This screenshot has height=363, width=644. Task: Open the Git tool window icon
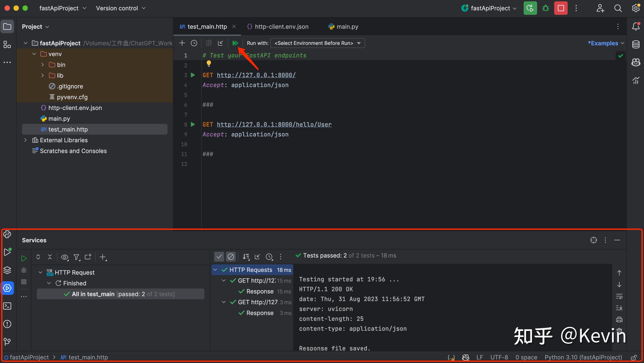click(x=7, y=341)
